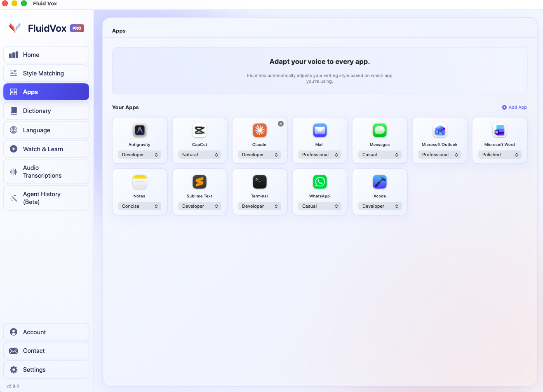Go to Home in sidebar
Screen dimensions: 543x392
[x=46, y=55]
